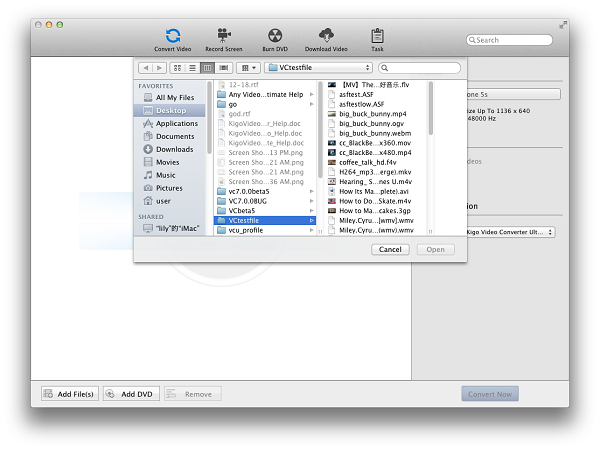Expand the Any Video folder in the column

click(266, 94)
